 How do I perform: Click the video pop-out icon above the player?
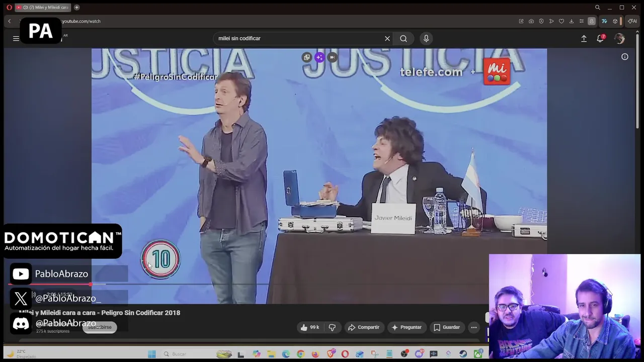point(306,57)
